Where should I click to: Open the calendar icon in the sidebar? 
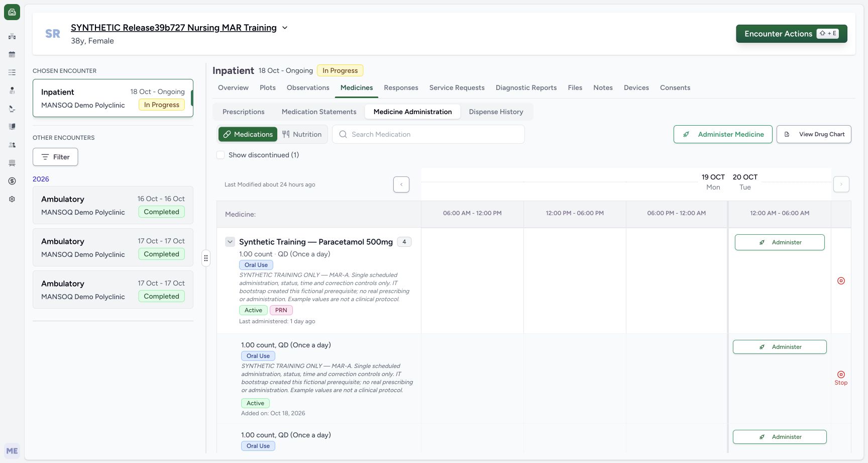pos(12,54)
